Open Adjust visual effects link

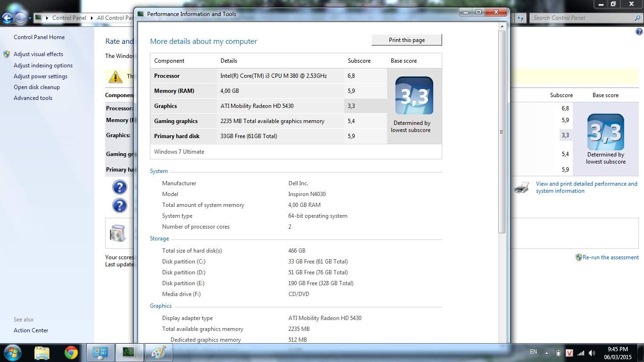[x=38, y=54]
